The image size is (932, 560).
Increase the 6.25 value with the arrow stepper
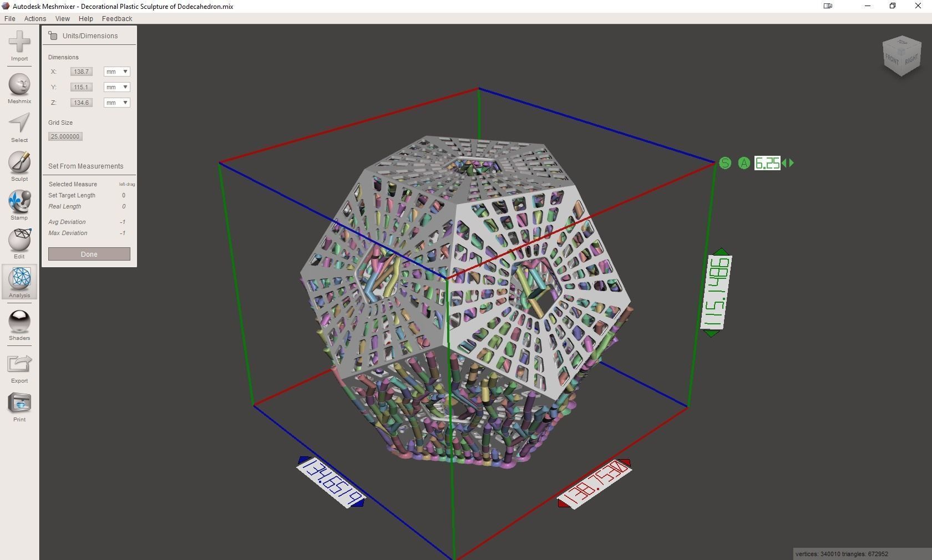coord(792,163)
